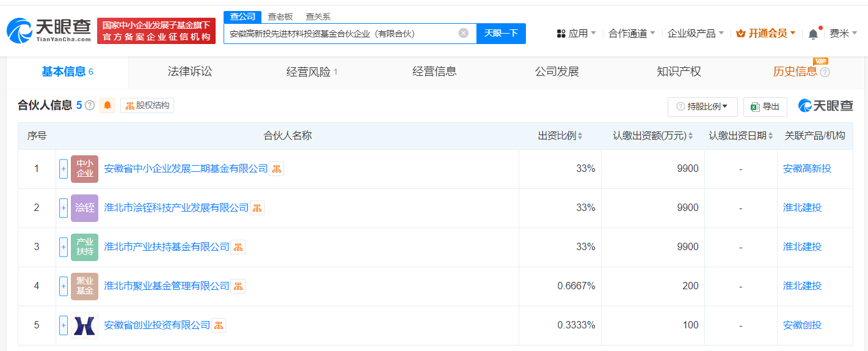Open 安徽省中小企业发展二期基金有限公司 link
The height and width of the screenshot is (351, 868).
[186, 169]
